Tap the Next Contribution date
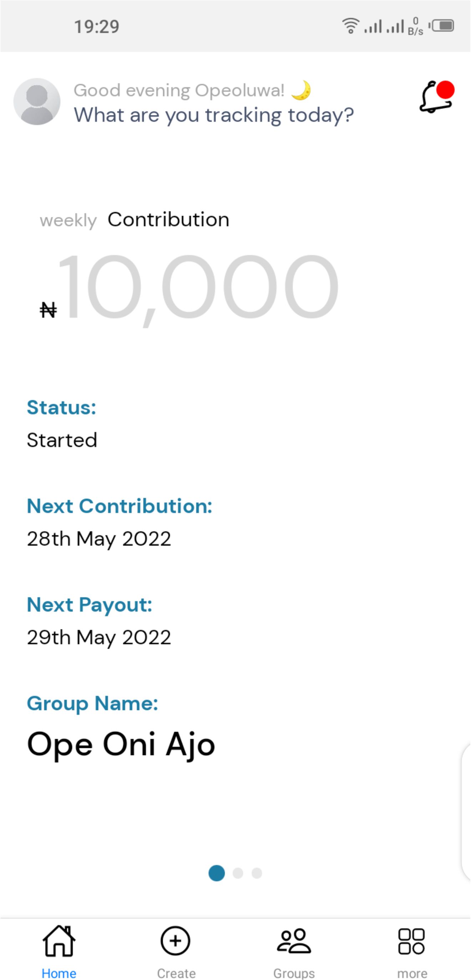This screenshot has height=980, width=471. point(99,539)
